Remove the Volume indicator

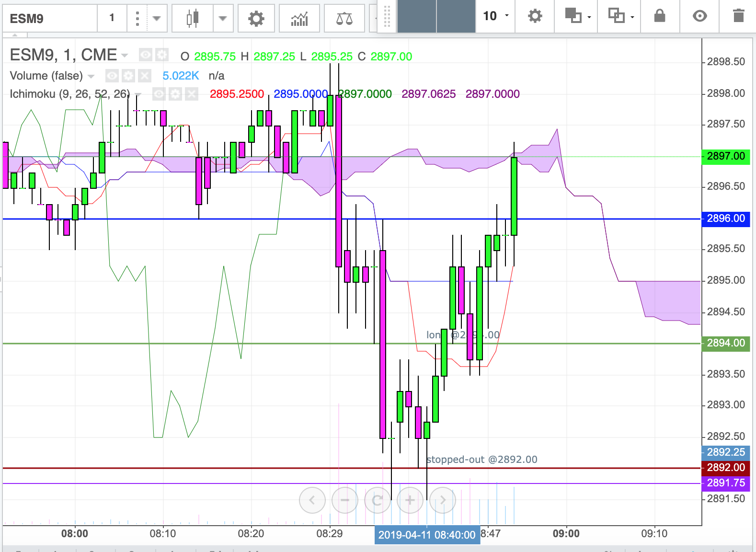pyautogui.click(x=144, y=76)
